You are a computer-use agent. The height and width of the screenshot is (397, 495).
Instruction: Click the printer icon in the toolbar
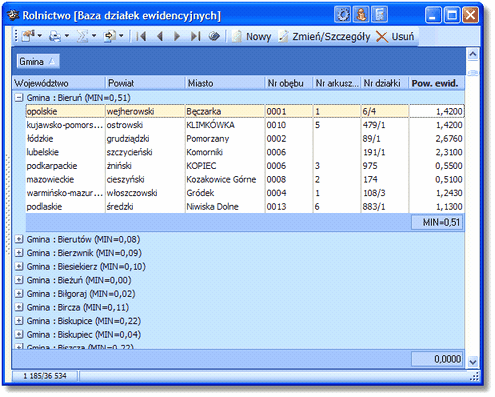(55, 36)
